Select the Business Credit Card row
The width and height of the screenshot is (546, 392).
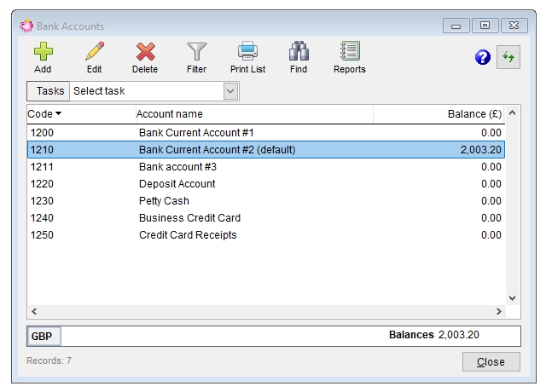tap(265, 218)
